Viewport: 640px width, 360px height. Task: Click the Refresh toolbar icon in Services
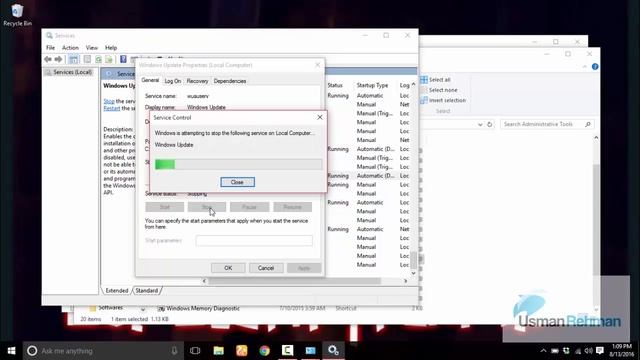coord(98,60)
